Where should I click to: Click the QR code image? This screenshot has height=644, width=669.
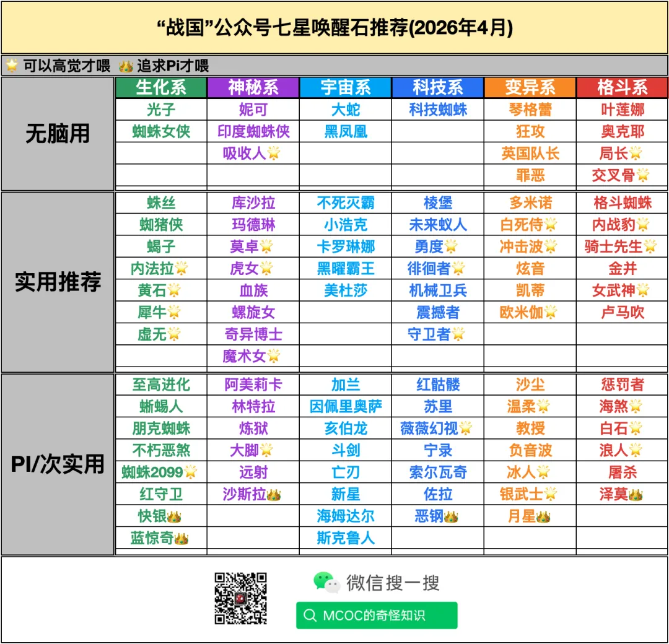click(x=240, y=598)
